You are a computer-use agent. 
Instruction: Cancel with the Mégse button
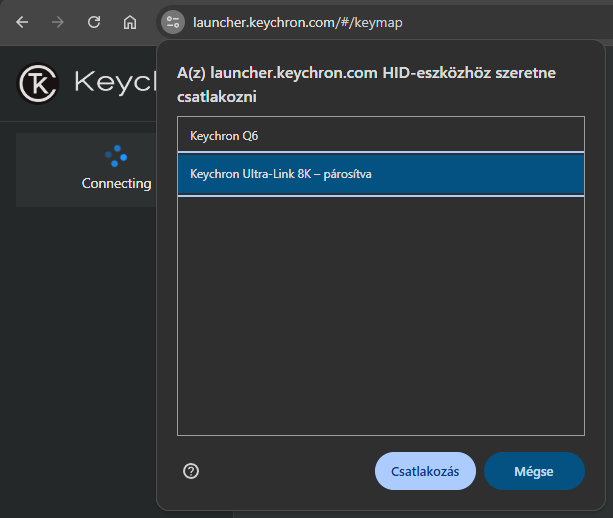click(534, 471)
